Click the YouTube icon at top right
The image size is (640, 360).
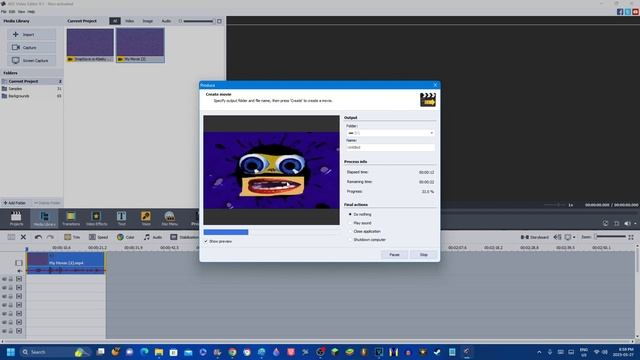[636, 12]
